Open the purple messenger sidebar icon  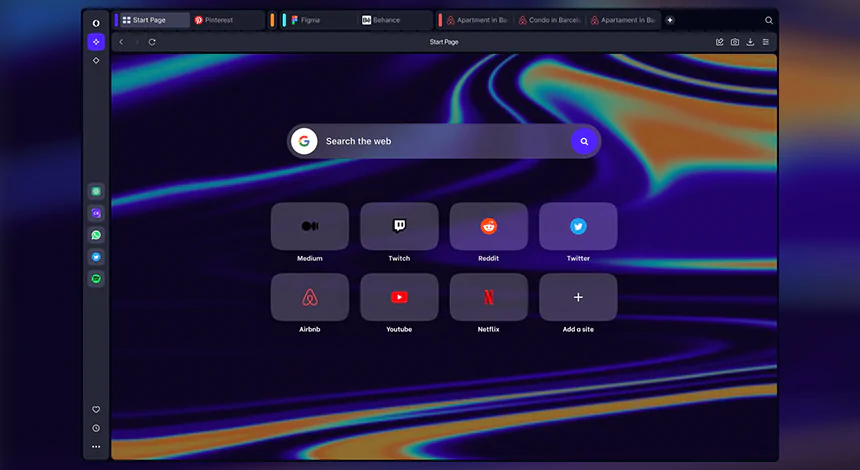tap(96, 213)
